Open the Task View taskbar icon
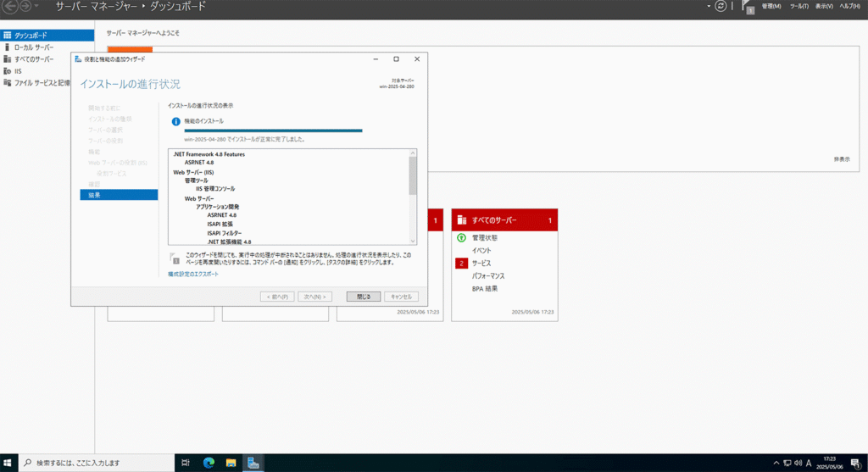 (x=186, y=463)
